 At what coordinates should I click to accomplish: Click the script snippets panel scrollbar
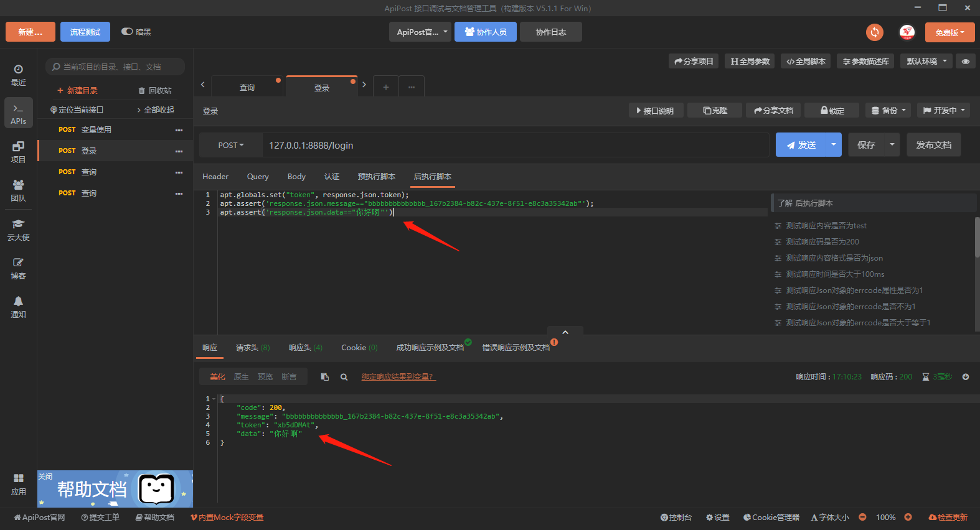(977, 236)
